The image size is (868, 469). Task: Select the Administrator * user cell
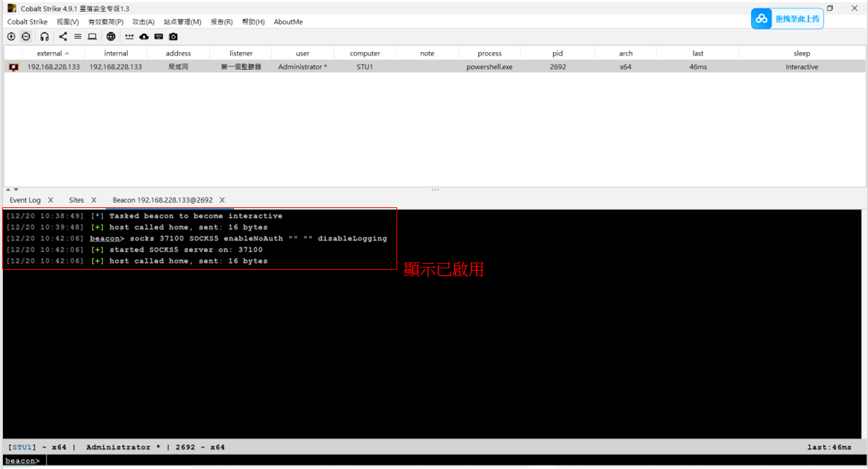click(x=302, y=67)
